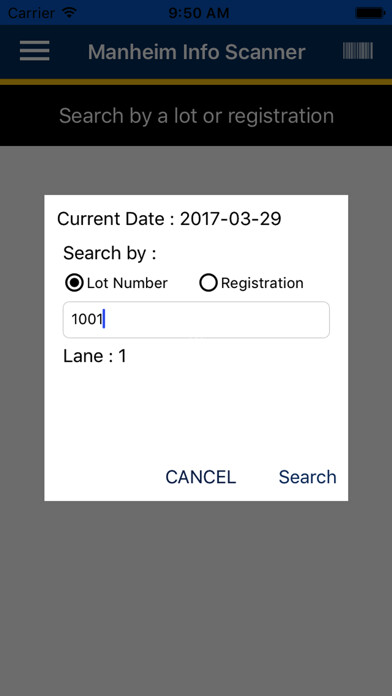The height and width of the screenshot is (696, 392).
Task: Tap empty white area inside the dialog
Action: pyautogui.click(x=196, y=413)
